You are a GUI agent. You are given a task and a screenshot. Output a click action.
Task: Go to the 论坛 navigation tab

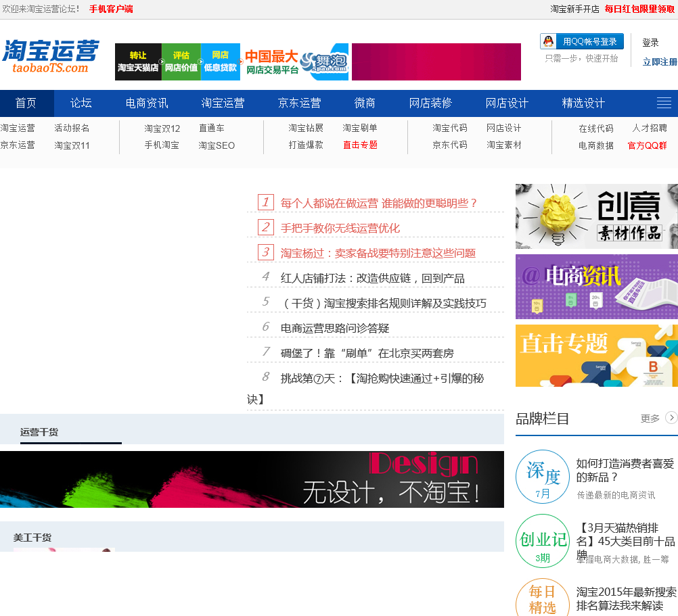click(81, 103)
